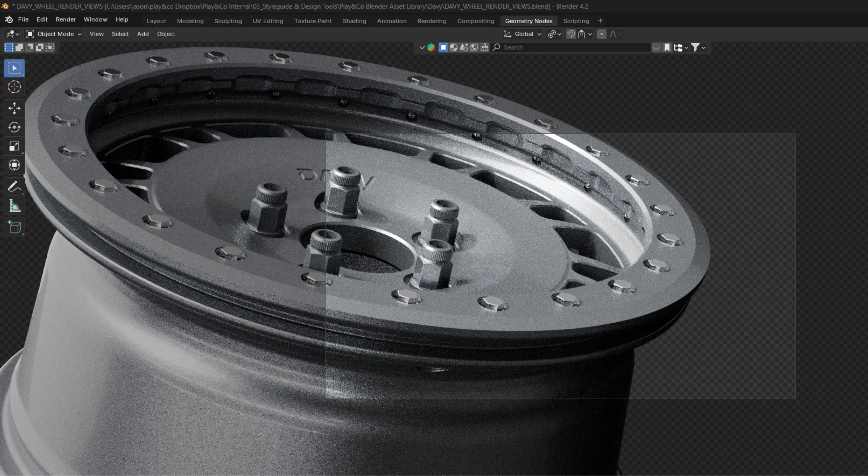This screenshot has height=476, width=868.
Task: Open the Render menu
Action: pyautogui.click(x=65, y=20)
